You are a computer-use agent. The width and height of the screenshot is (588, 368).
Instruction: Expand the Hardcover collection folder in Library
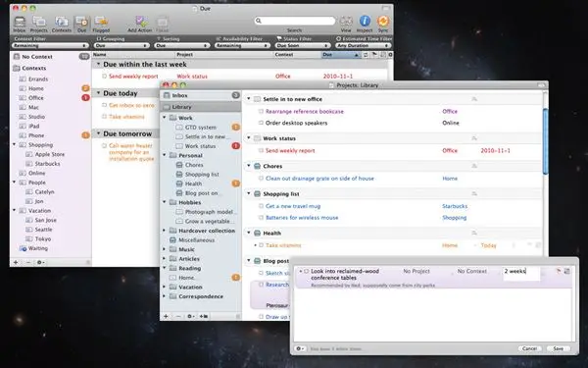(x=165, y=231)
